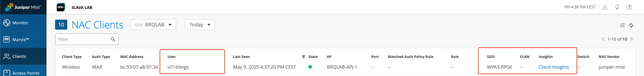Open the user account icon
Screen dimensions: 644x76
[605, 7]
